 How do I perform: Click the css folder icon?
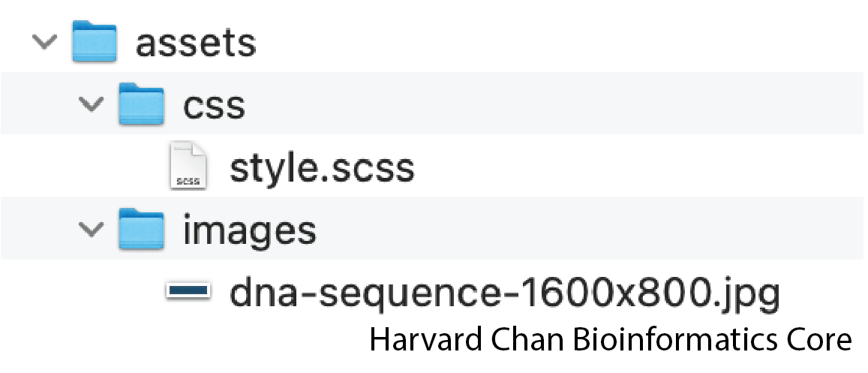(x=142, y=103)
